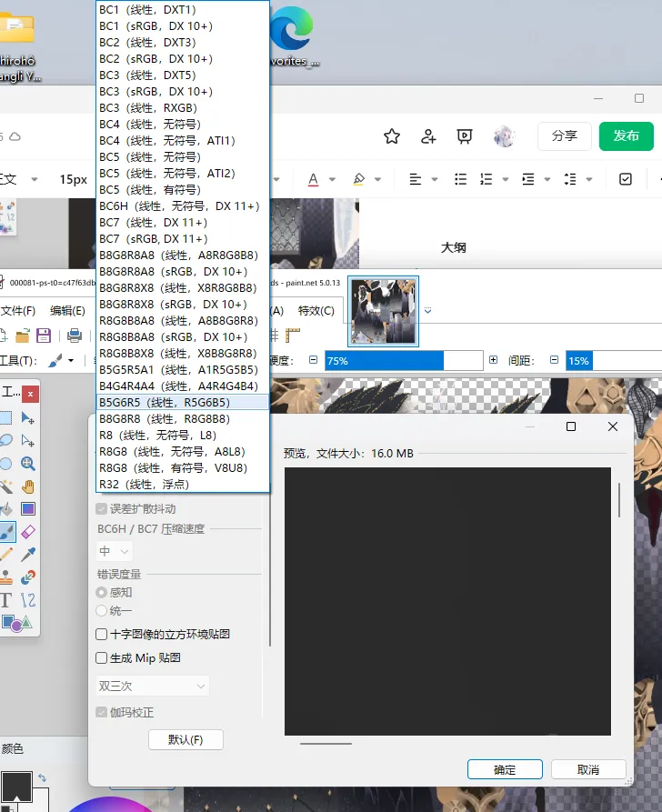Expand the BC6H/BC7 compression speed dropdown
Screen dimensions: 662x812
pos(115,551)
